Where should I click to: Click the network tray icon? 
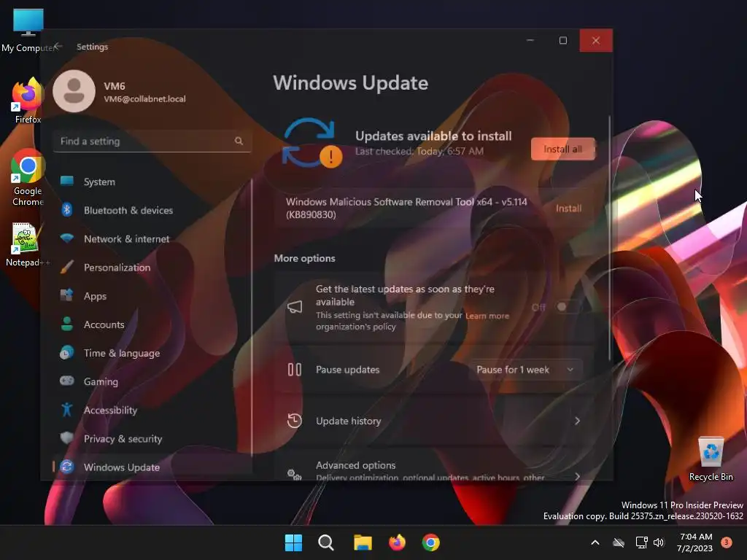(641, 542)
